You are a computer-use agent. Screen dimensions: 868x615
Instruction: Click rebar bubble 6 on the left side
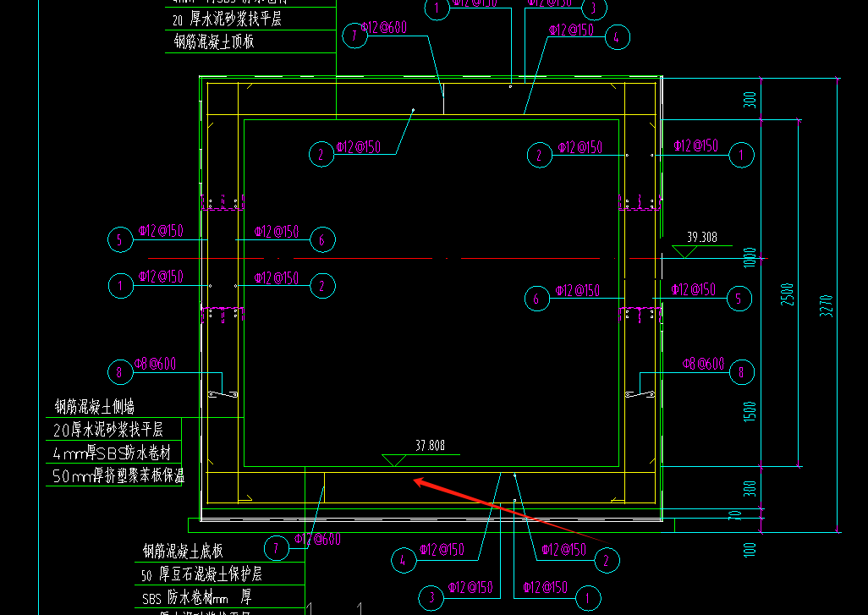tap(322, 239)
